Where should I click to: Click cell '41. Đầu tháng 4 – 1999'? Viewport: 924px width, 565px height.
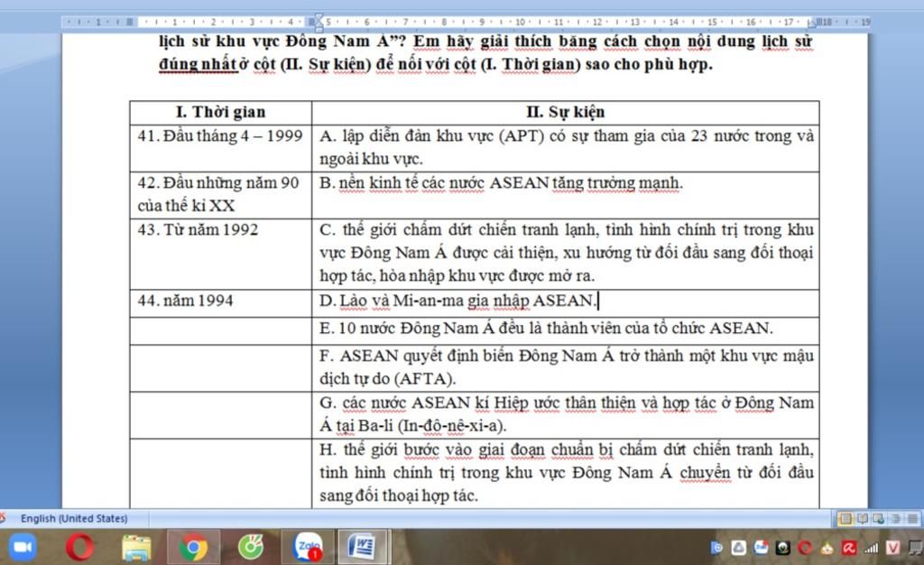(x=221, y=148)
